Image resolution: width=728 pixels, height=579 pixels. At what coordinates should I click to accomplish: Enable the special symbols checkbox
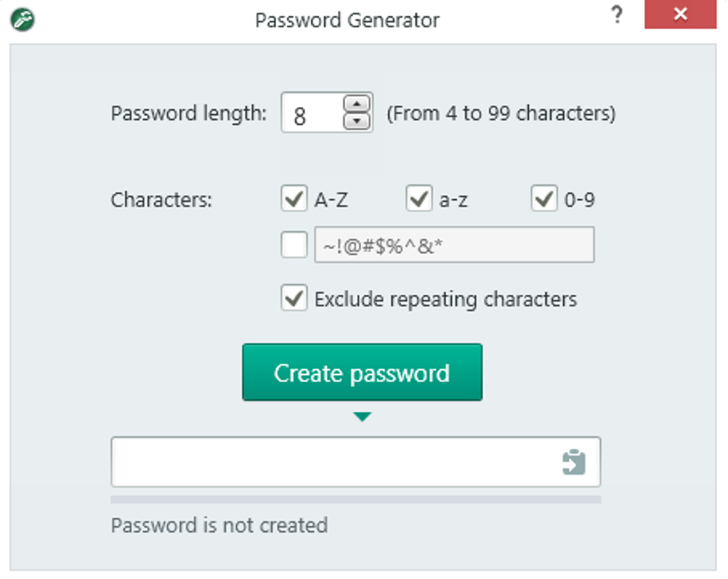[x=293, y=246]
